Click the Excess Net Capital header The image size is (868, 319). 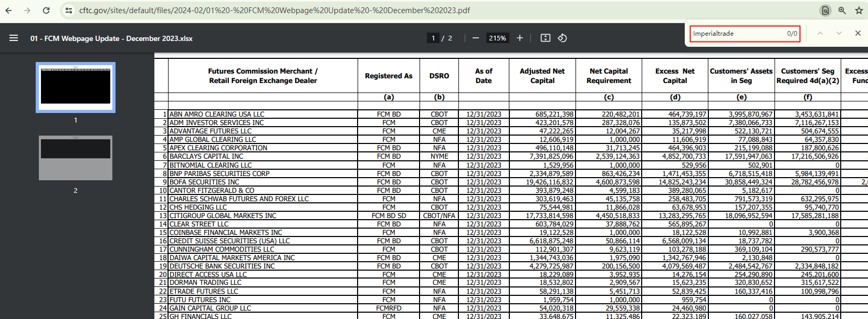675,76
